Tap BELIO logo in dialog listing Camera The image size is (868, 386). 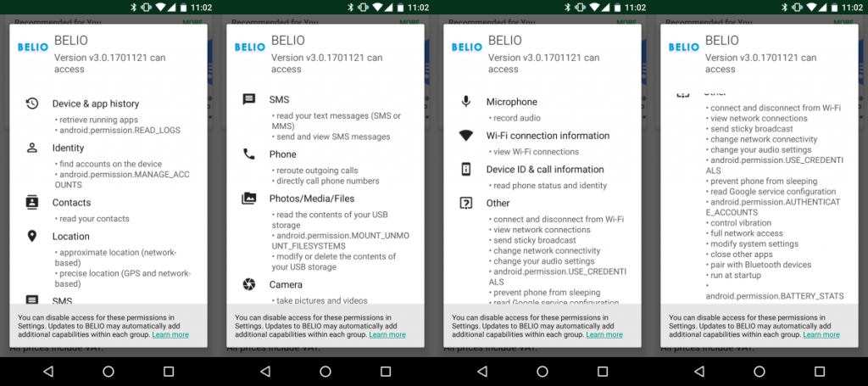point(250,47)
